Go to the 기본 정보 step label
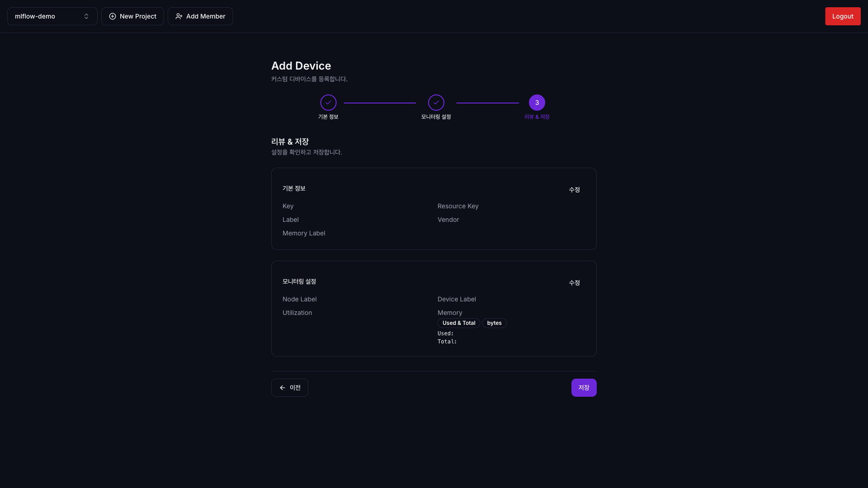Image resolution: width=868 pixels, height=488 pixels. [x=328, y=117]
